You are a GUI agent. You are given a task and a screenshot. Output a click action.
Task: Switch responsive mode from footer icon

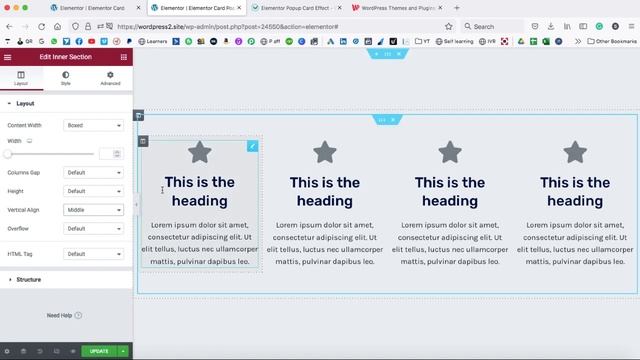click(x=56, y=351)
